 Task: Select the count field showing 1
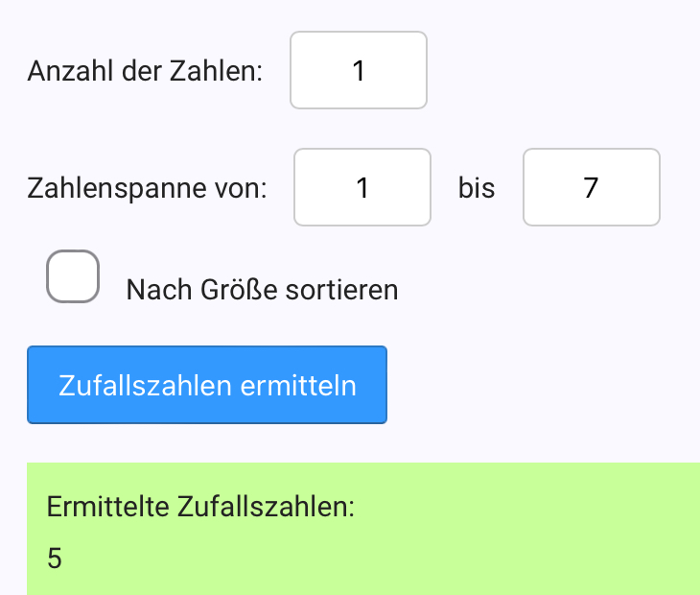click(359, 70)
